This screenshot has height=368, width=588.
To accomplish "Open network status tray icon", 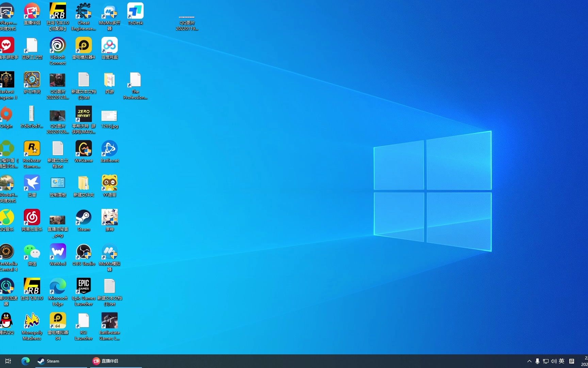I will tap(545, 361).
